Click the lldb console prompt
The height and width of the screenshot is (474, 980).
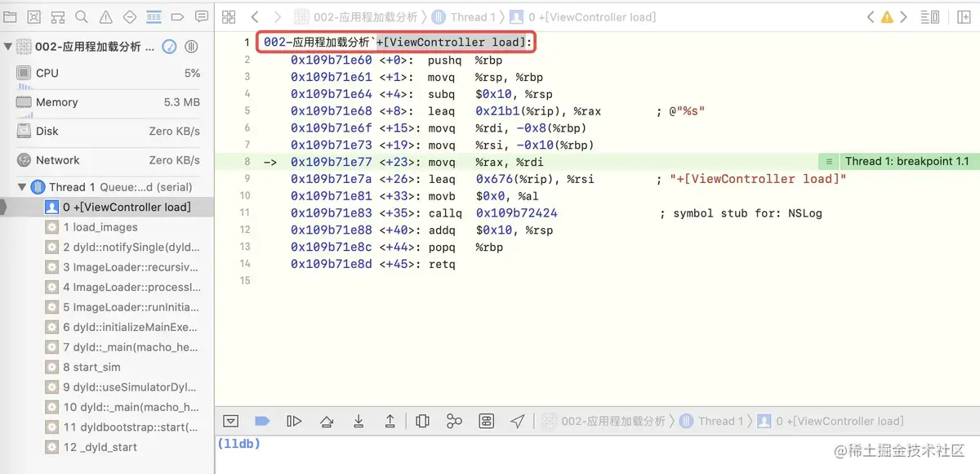(x=238, y=443)
